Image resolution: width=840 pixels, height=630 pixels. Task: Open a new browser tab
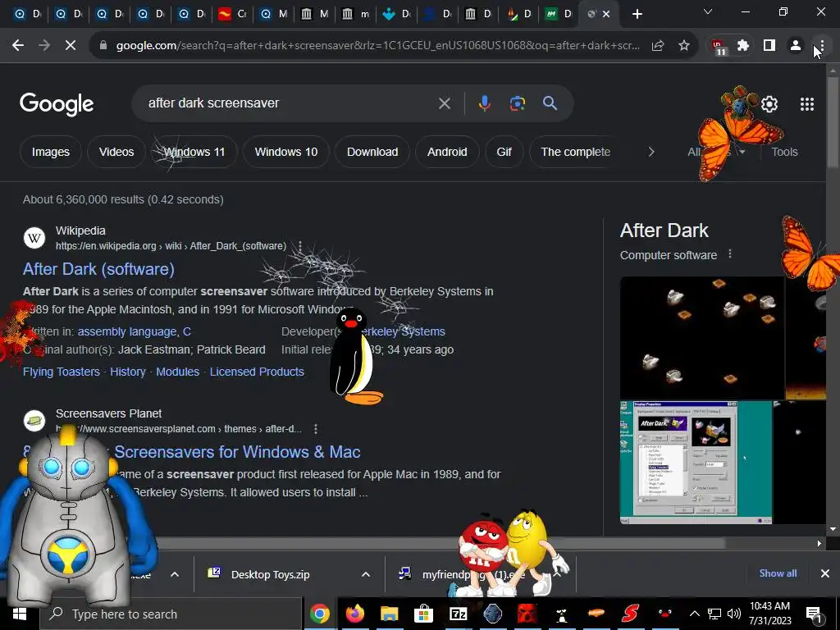pyautogui.click(x=637, y=14)
